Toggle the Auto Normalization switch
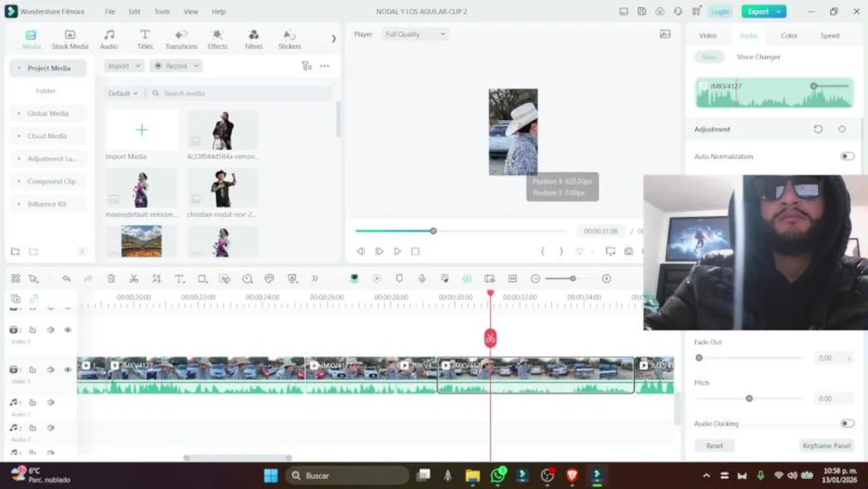The width and height of the screenshot is (868, 489). tap(847, 156)
